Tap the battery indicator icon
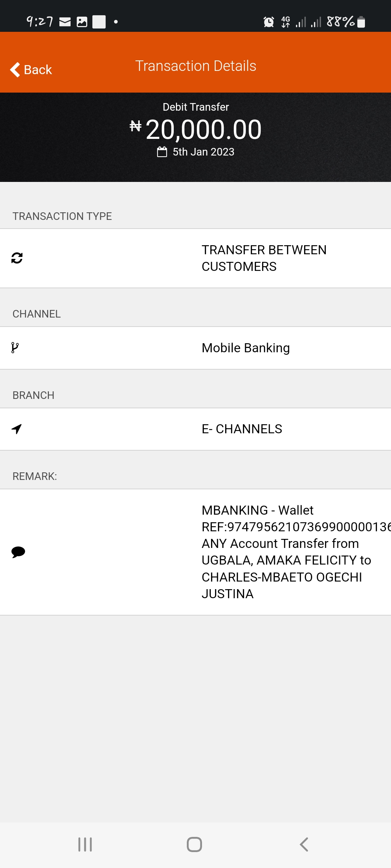Screen dimensions: 391x868 361,22
